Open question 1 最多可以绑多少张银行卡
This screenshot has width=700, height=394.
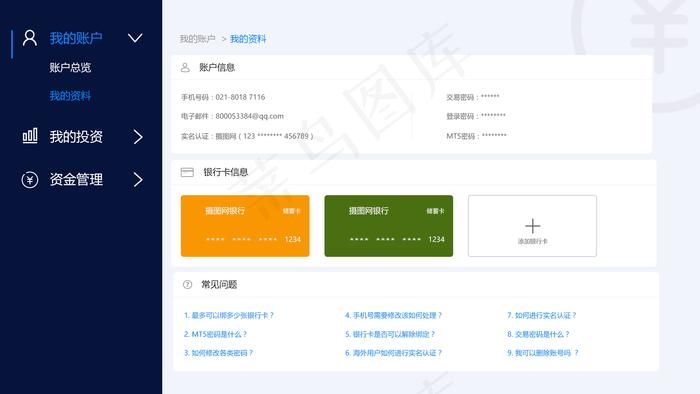pos(229,315)
